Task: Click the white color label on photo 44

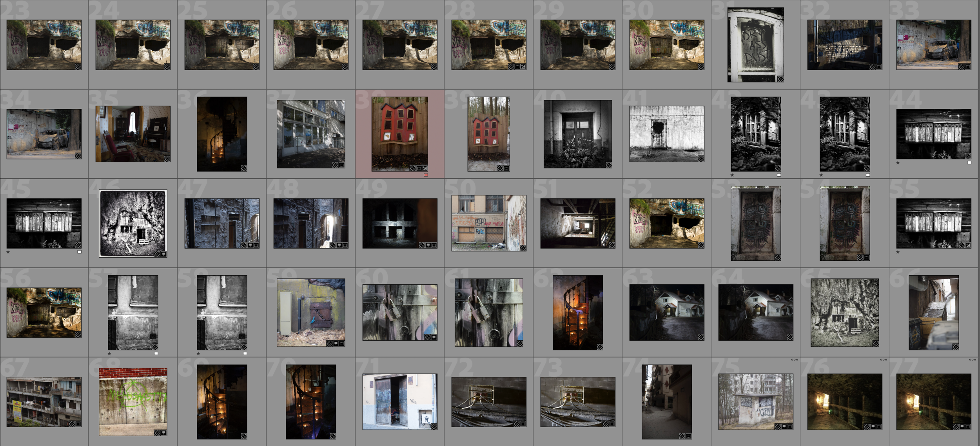Action: (x=969, y=163)
